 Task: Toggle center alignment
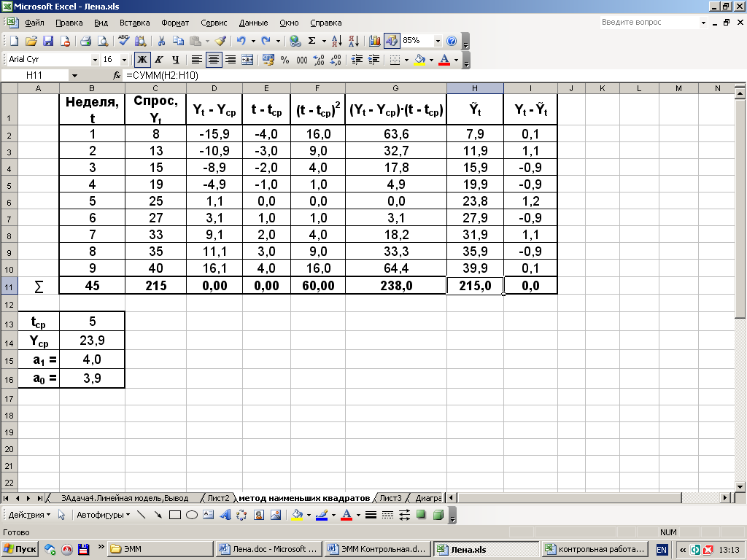214,60
